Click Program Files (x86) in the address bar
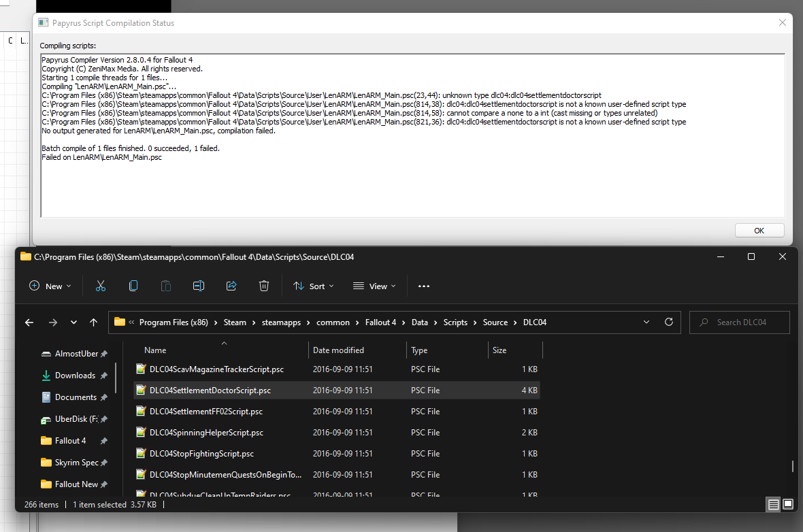 tap(174, 322)
